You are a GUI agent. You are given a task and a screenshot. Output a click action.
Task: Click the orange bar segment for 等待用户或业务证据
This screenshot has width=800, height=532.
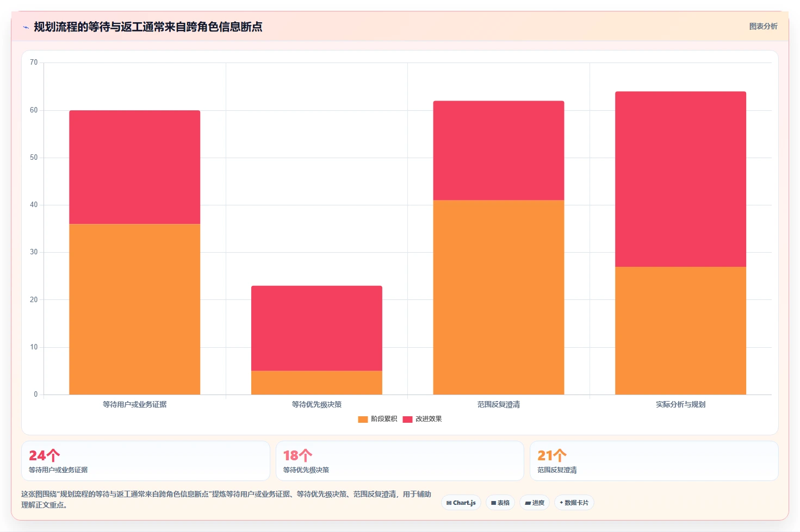click(x=134, y=309)
